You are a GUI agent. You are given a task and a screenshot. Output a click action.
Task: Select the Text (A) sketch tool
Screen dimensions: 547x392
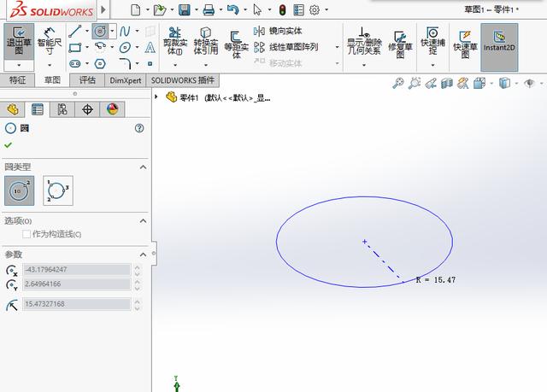pyautogui.click(x=150, y=47)
